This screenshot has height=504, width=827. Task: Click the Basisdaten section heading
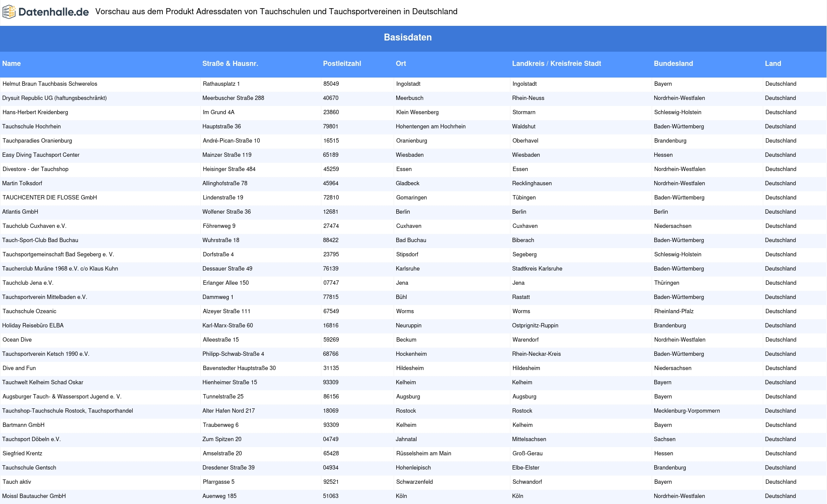click(408, 37)
